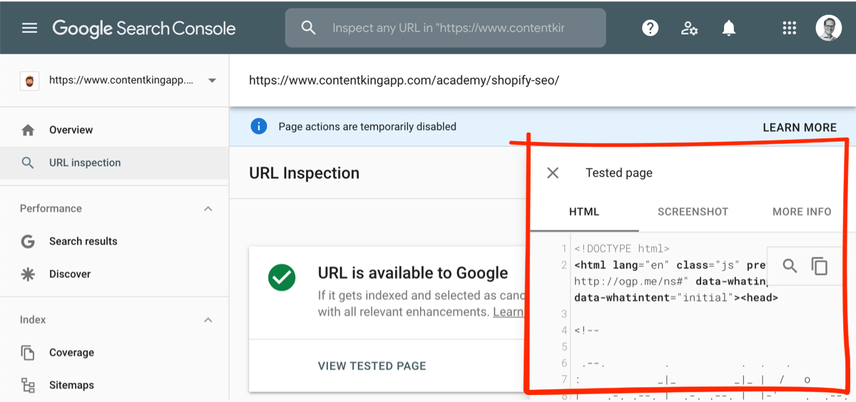Search within the tested page HTML
Viewport: 856px width, 402px height.
789,266
